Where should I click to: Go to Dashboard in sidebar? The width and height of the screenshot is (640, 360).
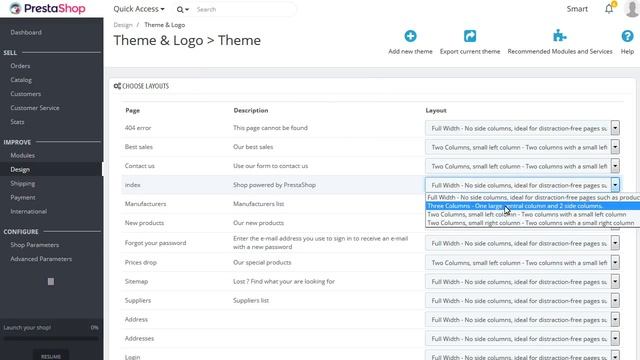[26, 32]
